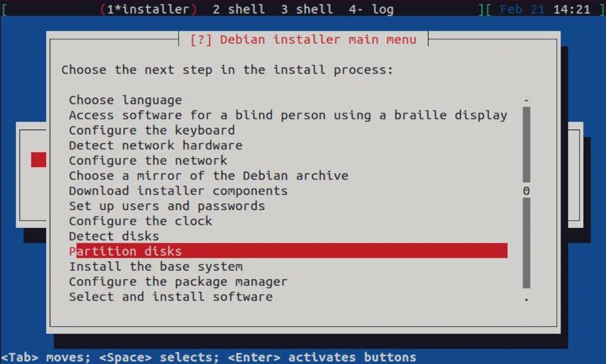The height and width of the screenshot is (364, 606).
Task: Activate the highlighted "Partition disks" entry
Action: point(125,251)
